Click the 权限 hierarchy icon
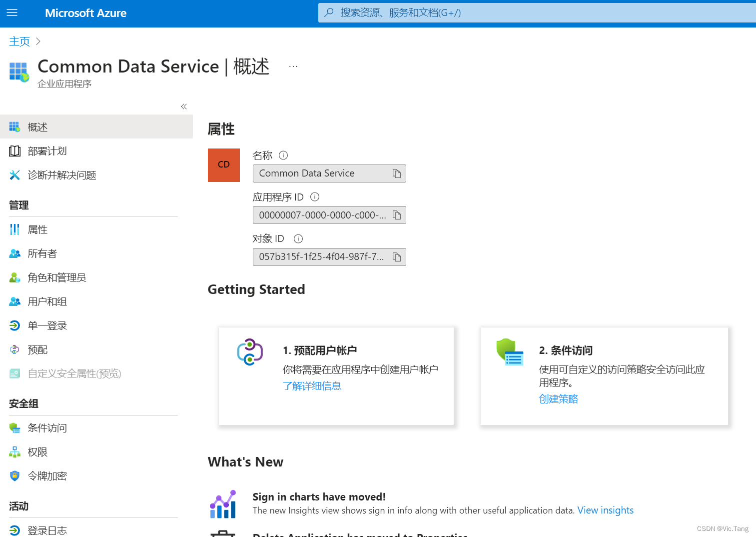The image size is (756, 537). (x=15, y=452)
